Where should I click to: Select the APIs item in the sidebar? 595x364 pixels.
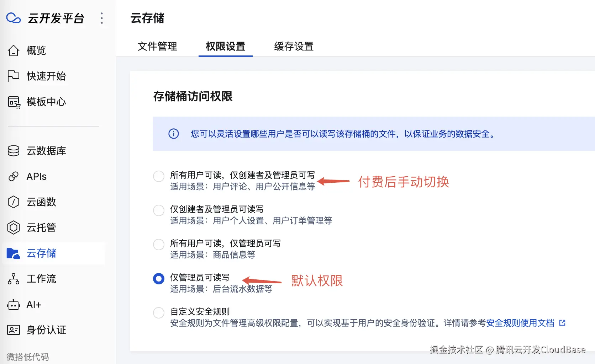pos(36,176)
